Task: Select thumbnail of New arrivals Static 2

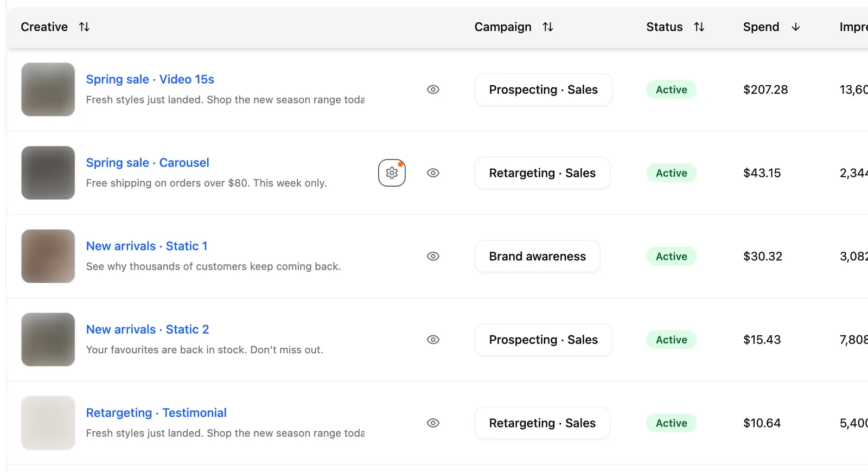Action: pos(48,340)
